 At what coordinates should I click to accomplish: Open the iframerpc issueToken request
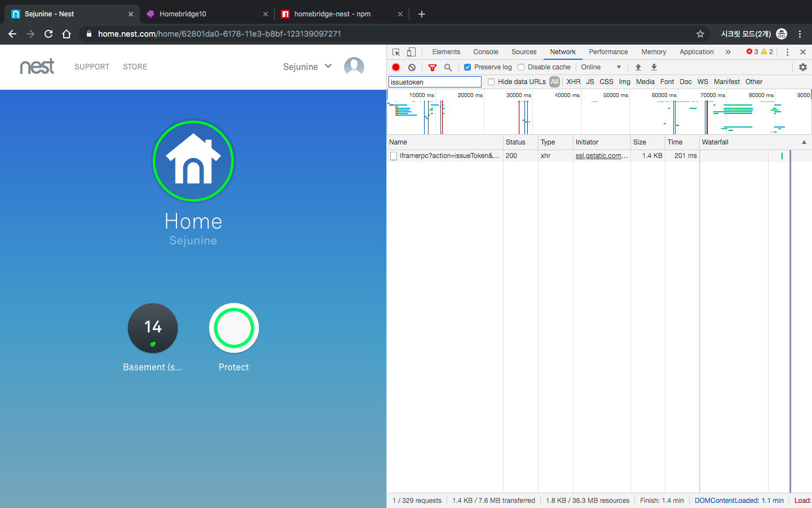pos(449,156)
